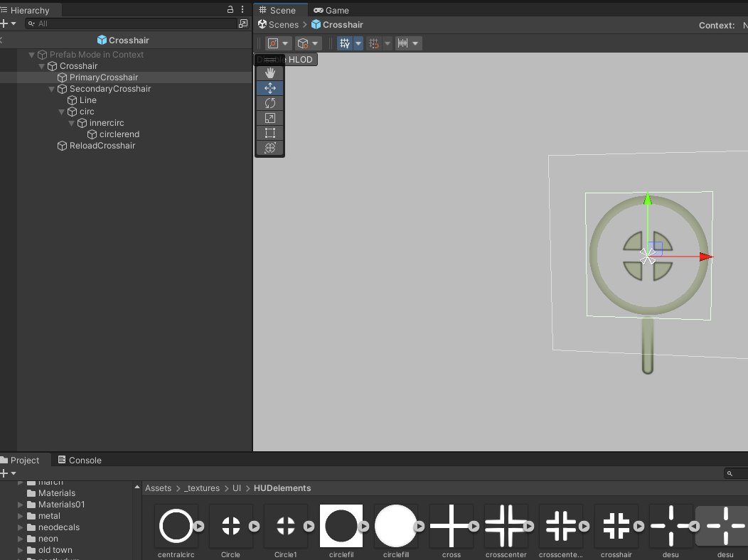The width and height of the screenshot is (748, 560).
Task: Open the tool handle position dropdown arrow
Action: pyautogui.click(x=285, y=43)
